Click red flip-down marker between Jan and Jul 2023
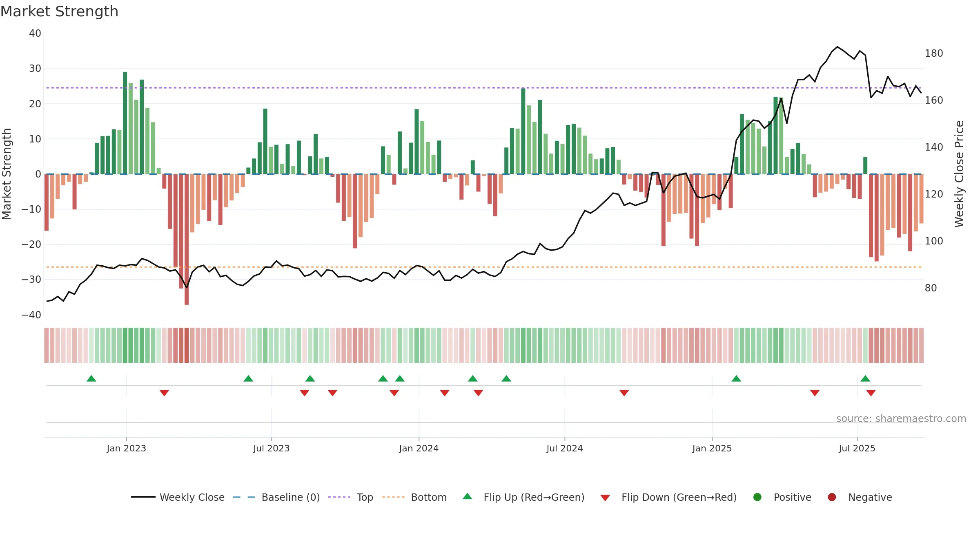 pyautogui.click(x=164, y=393)
